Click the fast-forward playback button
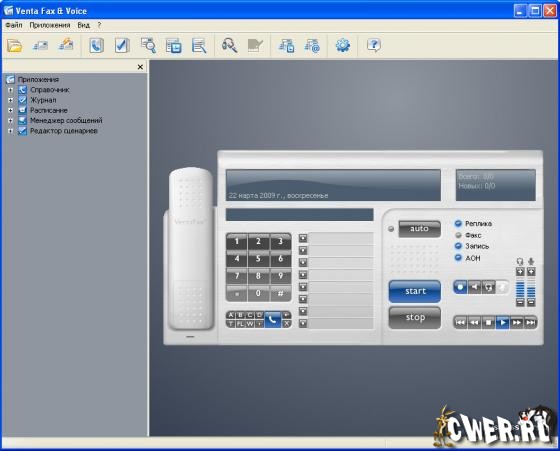 tap(516, 322)
